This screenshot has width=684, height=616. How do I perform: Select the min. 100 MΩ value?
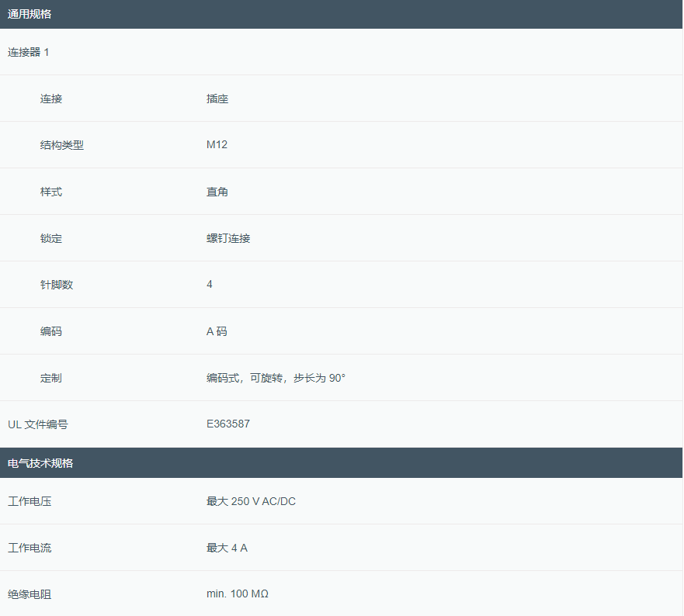(x=238, y=594)
